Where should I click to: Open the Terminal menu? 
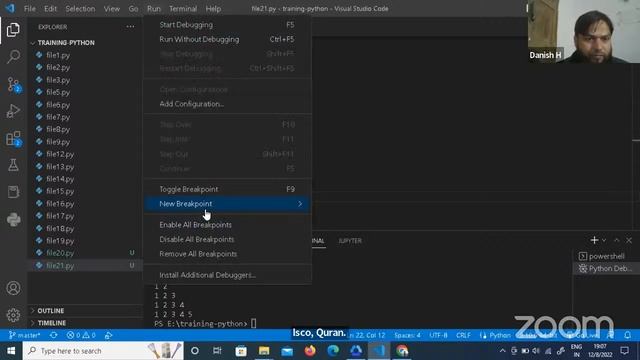coord(183,9)
